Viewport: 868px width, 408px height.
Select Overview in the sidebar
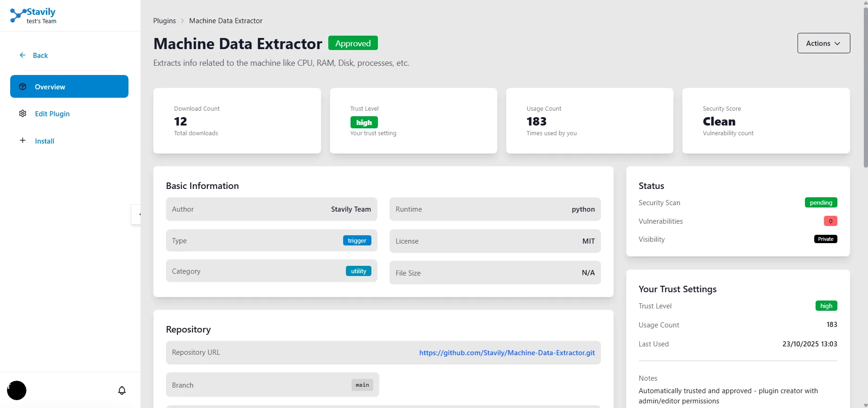point(50,87)
